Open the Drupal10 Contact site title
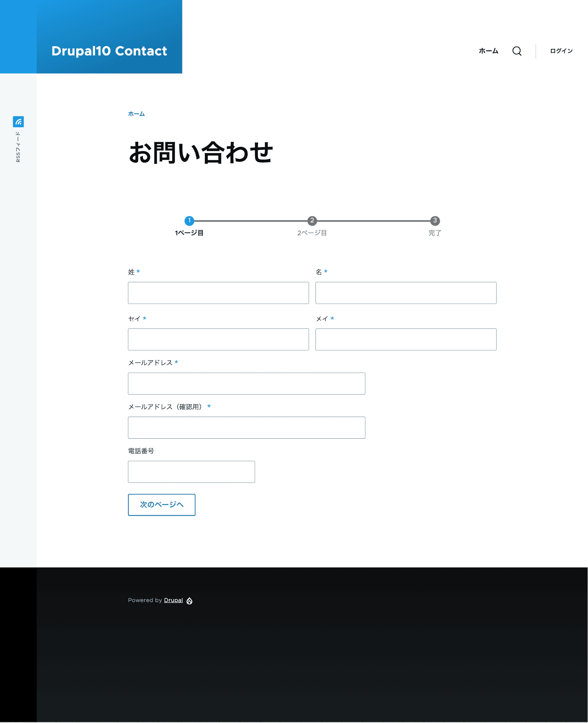Viewport: 588px width, 723px height. [x=109, y=51]
